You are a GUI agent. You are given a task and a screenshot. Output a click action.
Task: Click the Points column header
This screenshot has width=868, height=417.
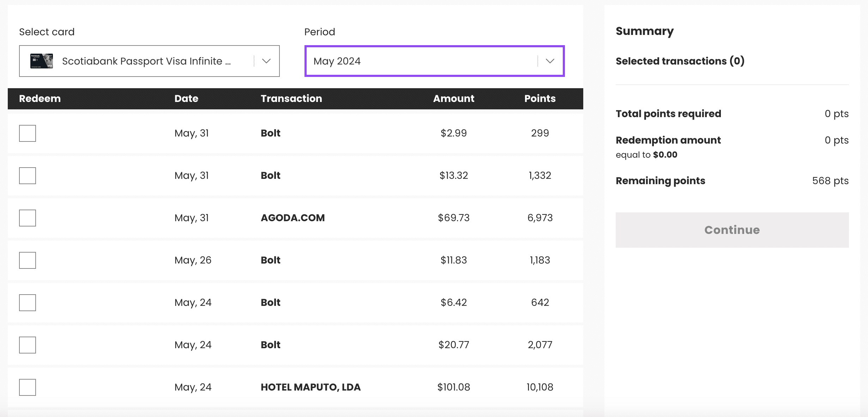coord(540,98)
